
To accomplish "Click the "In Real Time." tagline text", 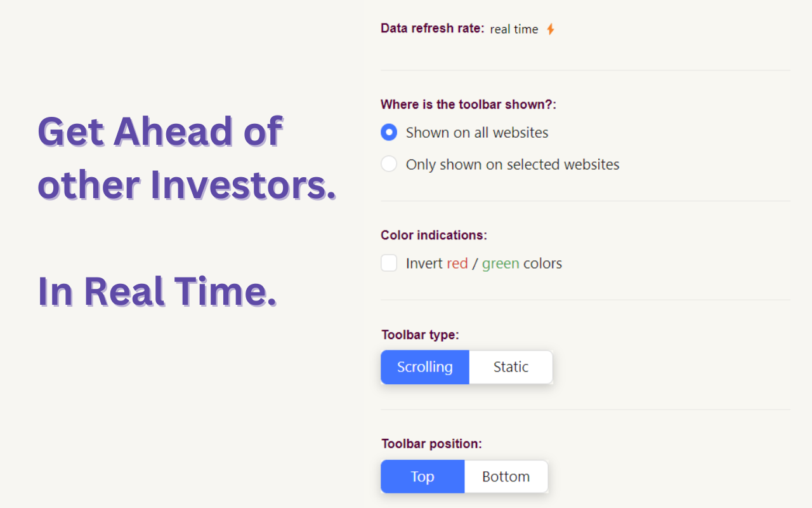I will coord(157,290).
